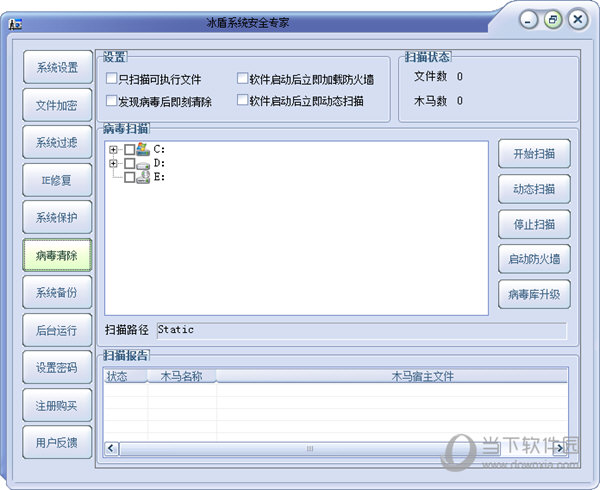Minimize the 冰盾系统安全专家 window

[529, 20]
